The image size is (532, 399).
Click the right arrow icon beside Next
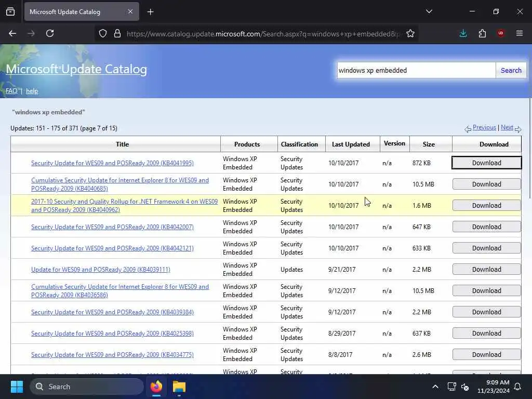click(518, 129)
